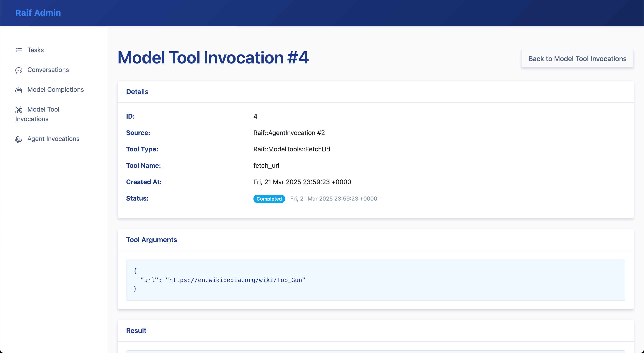
Task: Click the Raif Admin header logo link
Action: click(38, 13)
